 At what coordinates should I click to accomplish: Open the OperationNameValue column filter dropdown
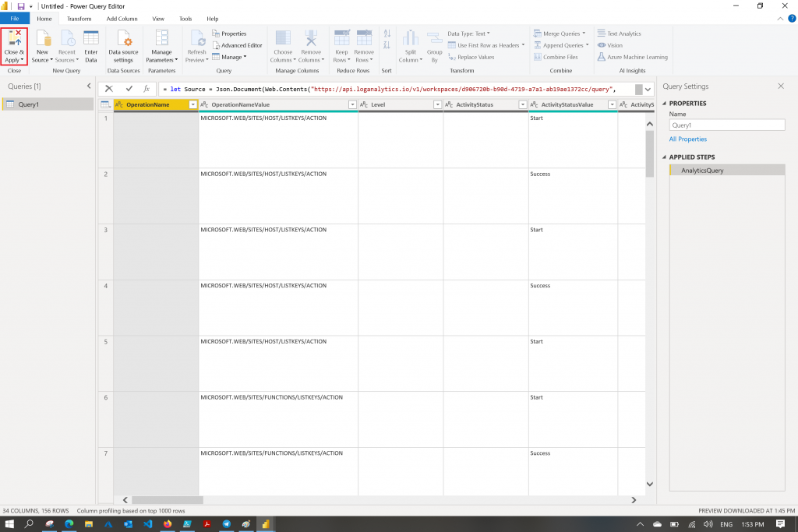[x=352, y=104]
